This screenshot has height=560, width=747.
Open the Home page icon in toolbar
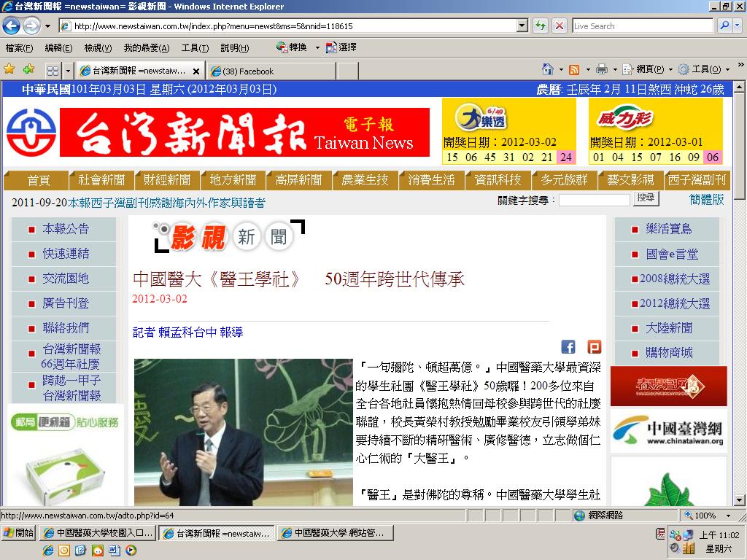[x=548, y=69]
